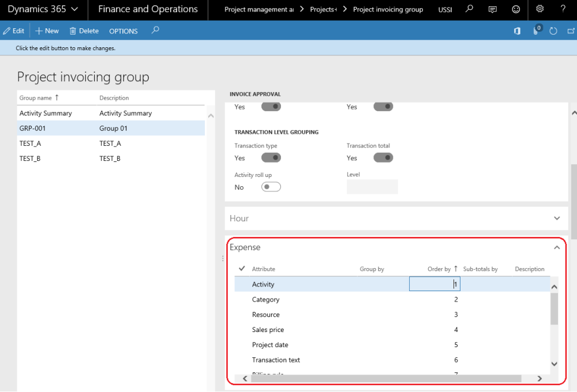Enable the Activity roll up toggle
577x392 pixels.
271,187
